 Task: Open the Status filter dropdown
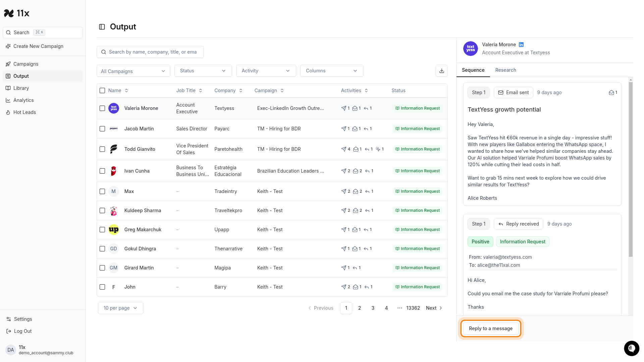[x=203, y=71]
